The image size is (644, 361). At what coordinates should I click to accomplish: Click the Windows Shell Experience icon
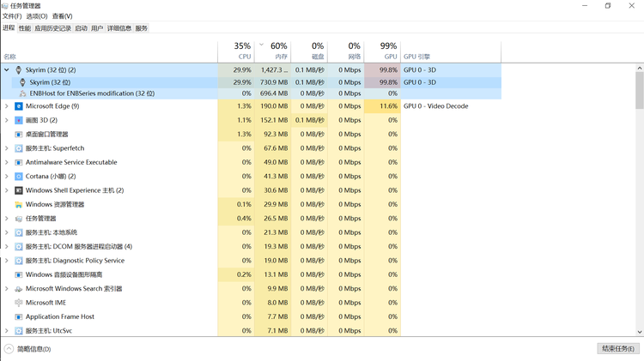coord(19,190)
